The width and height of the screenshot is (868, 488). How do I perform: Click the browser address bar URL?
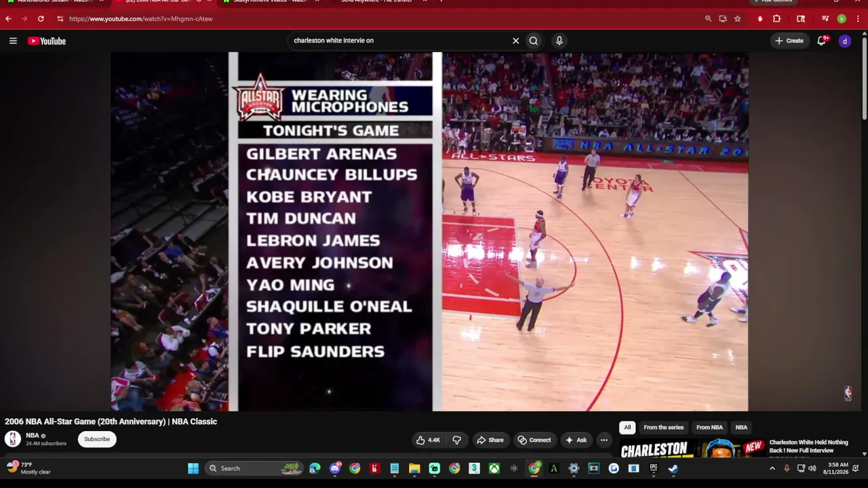[141, 19]
